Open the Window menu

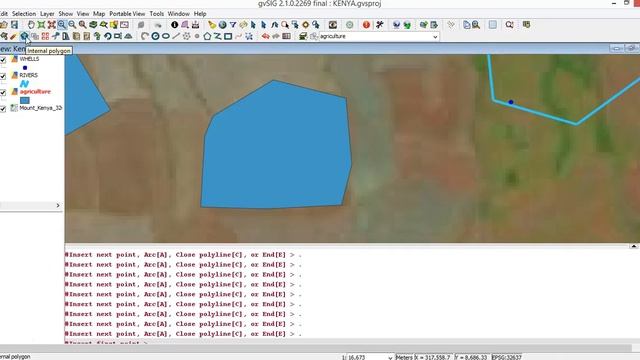178,13
